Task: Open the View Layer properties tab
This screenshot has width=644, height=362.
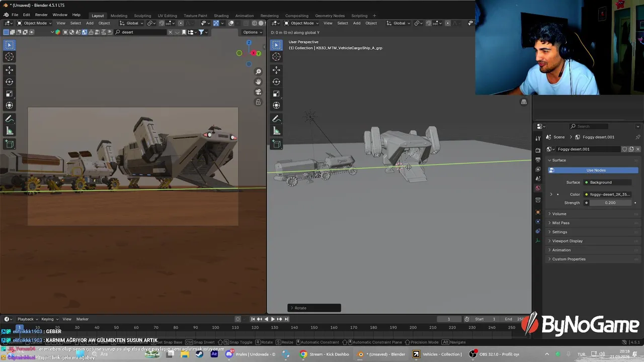Action: pos(538,169)
